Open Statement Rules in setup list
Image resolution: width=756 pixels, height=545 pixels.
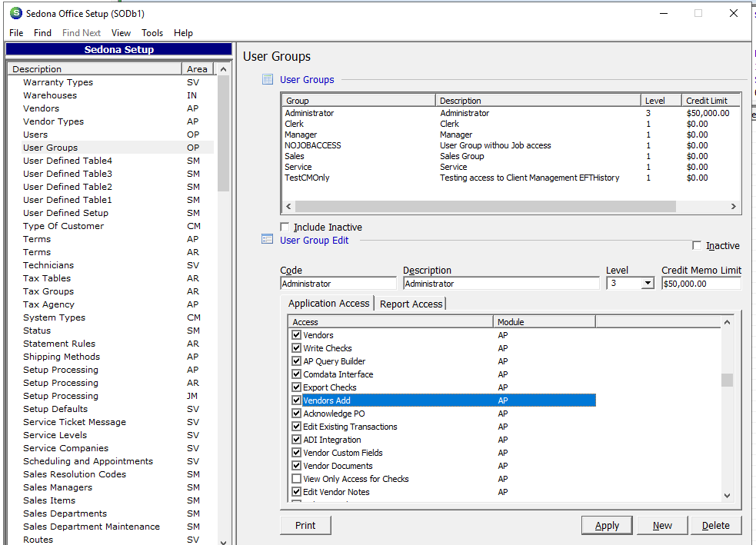coord(58,344)
